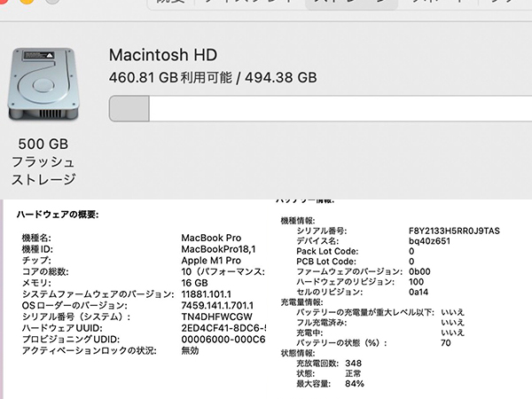Select device name 'bq40z651'
Screen dimensions: 532x399
(429, 241)
